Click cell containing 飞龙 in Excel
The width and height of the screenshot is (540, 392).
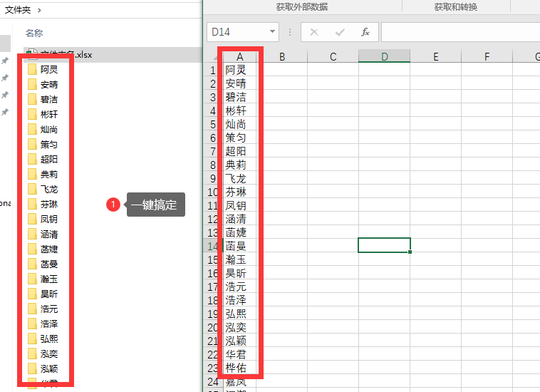tap(240, 178)
